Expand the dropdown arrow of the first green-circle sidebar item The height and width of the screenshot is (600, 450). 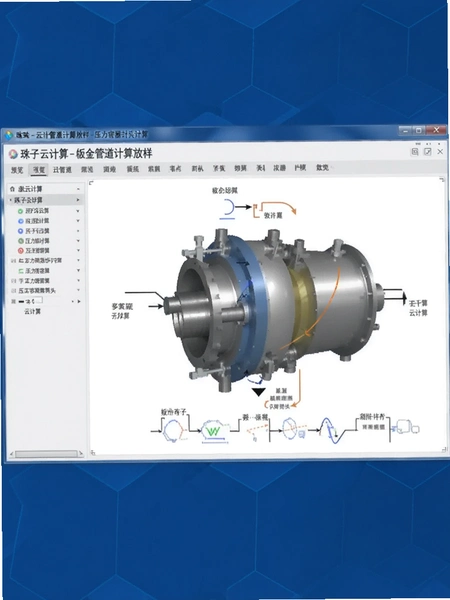(78, 211)
